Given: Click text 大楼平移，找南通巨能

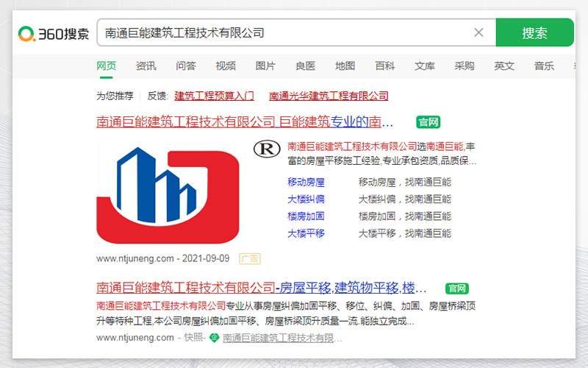Looking at the screenshot, I should tap(405, 233).
